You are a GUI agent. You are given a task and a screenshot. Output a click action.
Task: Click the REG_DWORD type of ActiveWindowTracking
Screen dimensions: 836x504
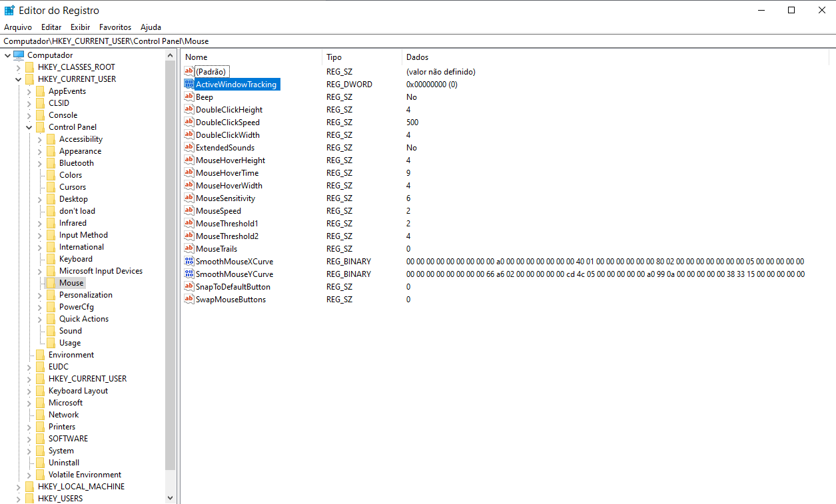tap(349, 85)
